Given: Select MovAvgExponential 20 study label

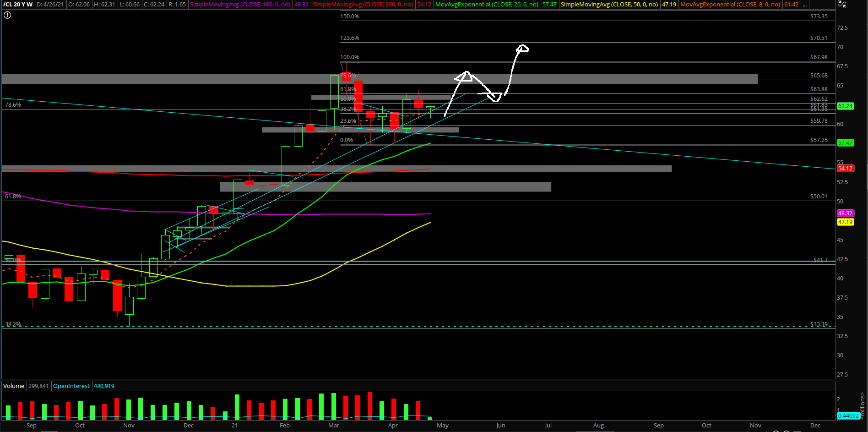Looking at the screenshot, I should pyautogui.click(x=487, y=4).
